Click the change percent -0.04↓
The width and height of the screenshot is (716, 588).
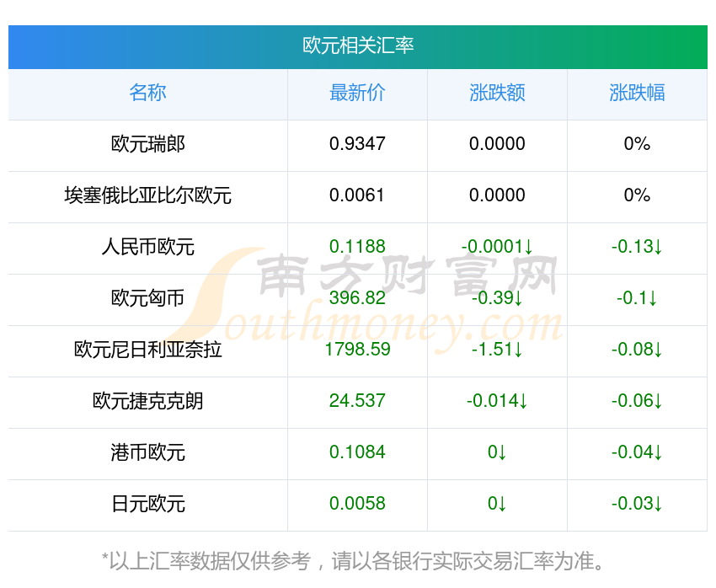click(x=637, y=452)
